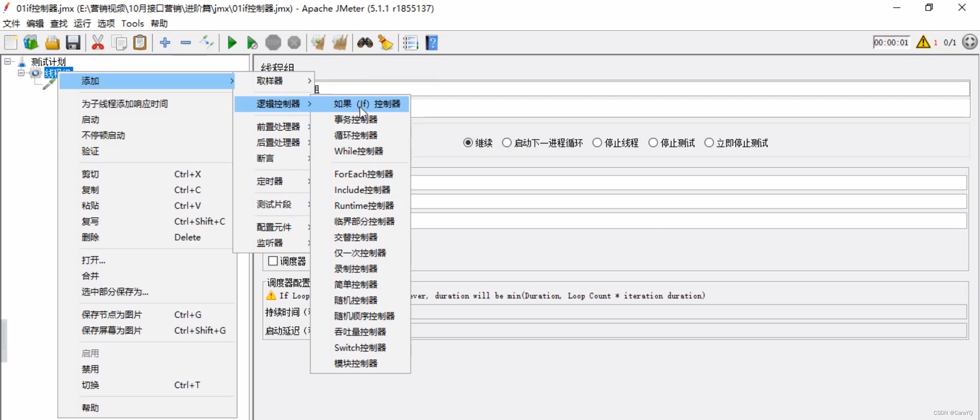Save the test plan with floppy icon
The width and height of the screenshot is (980, 420).
pos(73,43)
